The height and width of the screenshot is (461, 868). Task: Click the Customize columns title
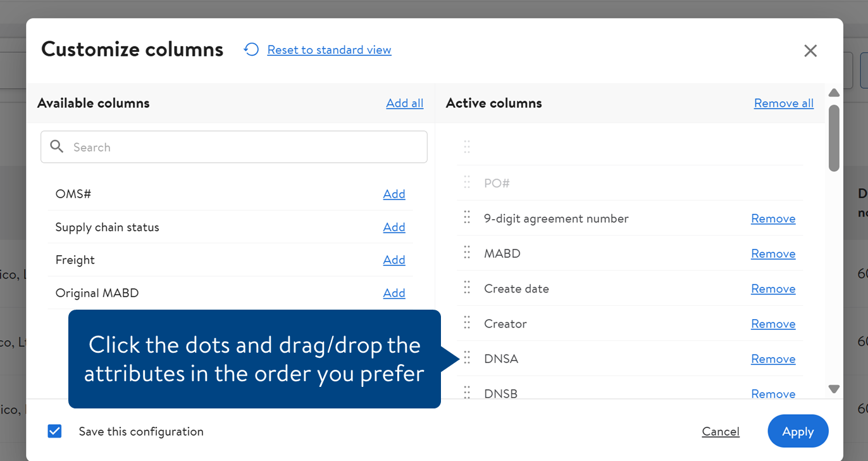[132, 49]
